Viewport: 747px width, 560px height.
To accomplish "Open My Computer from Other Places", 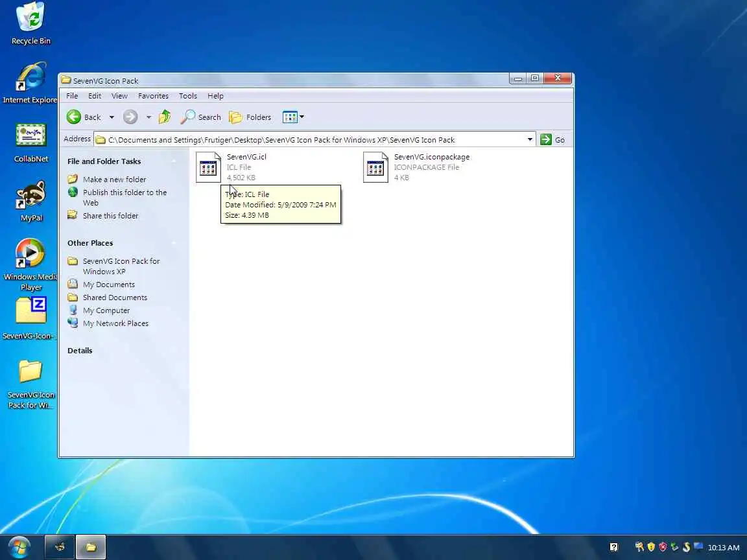I will click(106, 310).
